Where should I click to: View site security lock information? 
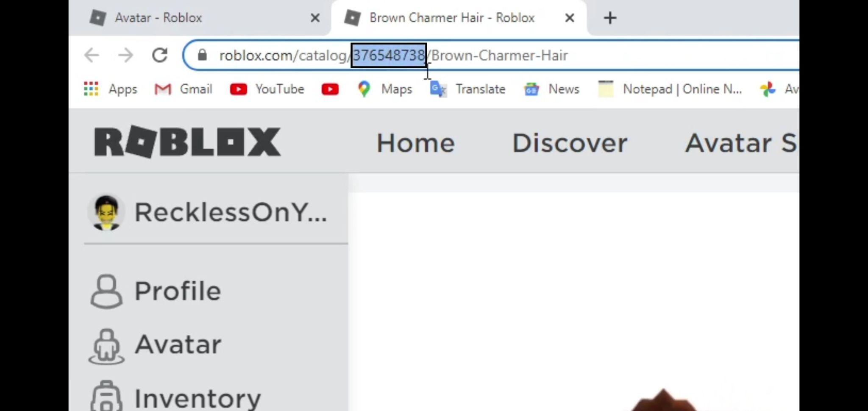tap(202, 55)
